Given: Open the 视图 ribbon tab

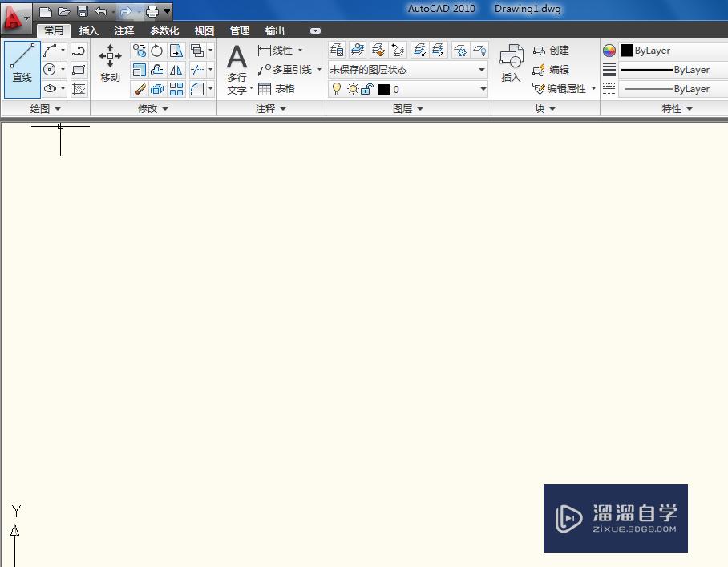Looking at the screenshot, I should click(204, 30).
